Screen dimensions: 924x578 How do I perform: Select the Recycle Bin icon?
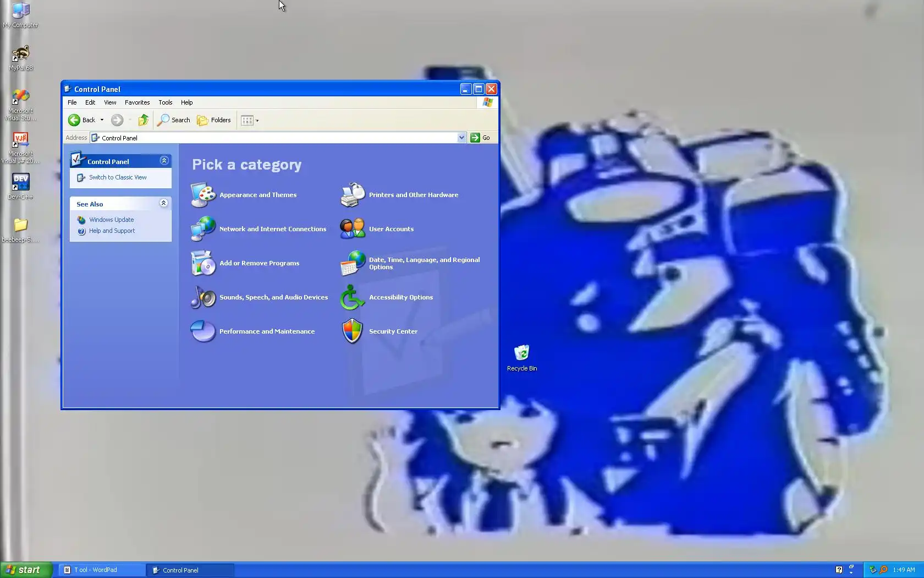coord(521,358)
